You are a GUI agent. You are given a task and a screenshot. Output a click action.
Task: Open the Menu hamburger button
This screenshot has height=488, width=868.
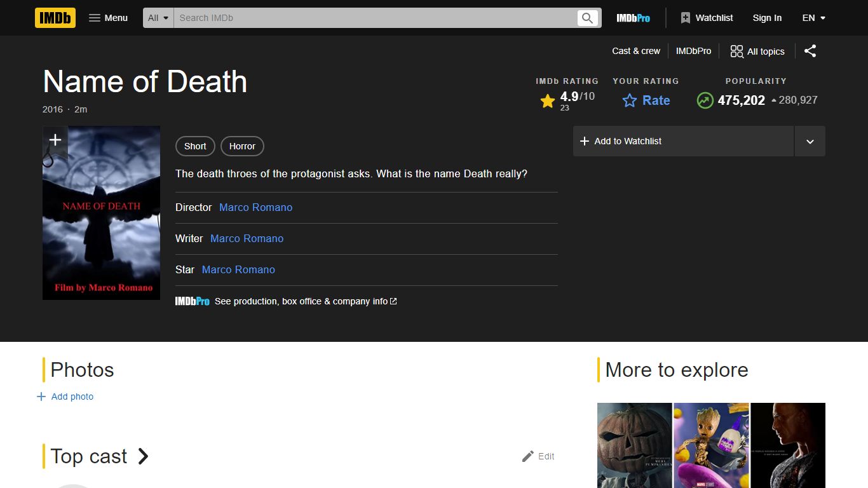(x=108, y=18)
